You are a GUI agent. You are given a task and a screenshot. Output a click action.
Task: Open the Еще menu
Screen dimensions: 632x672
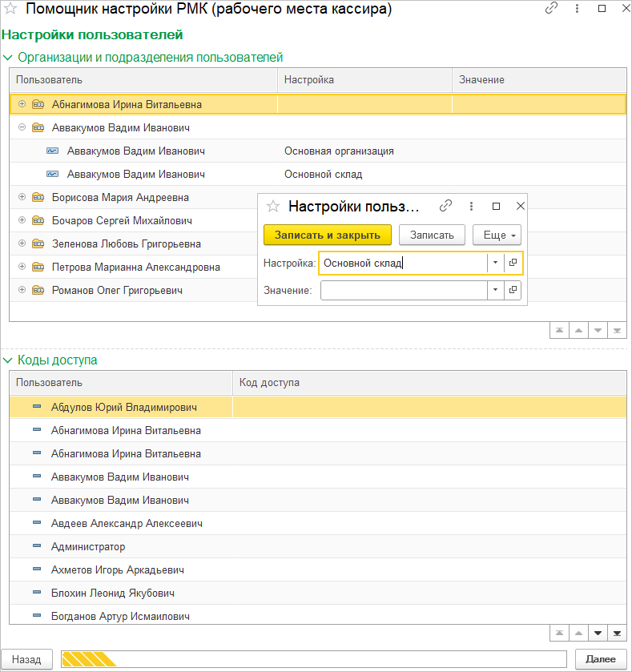(x=497, y=235)
